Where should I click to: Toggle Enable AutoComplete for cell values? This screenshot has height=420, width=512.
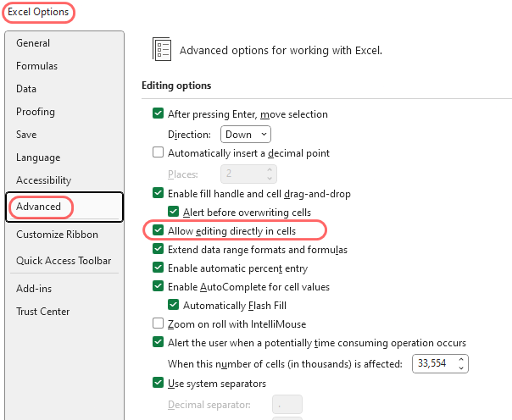(x=158, y=286)
